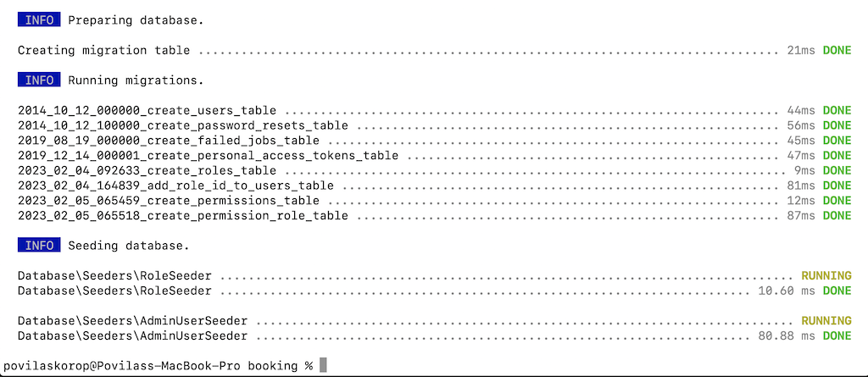868x377 pixels.
Task: Click the RUNNING status for AdminUserSeeder
Action: click(826, 320)
